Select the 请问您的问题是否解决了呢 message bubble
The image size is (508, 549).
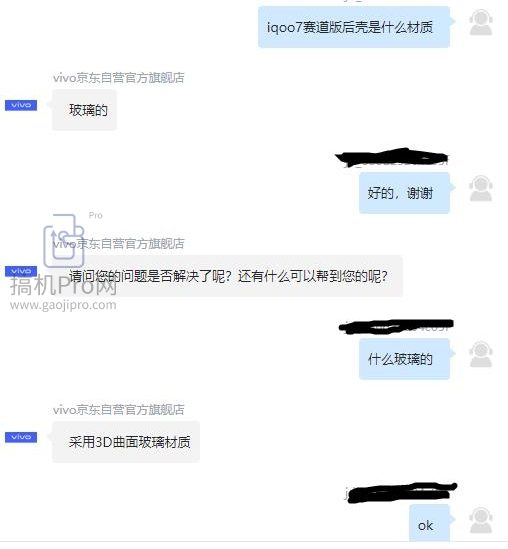[228, 276]
